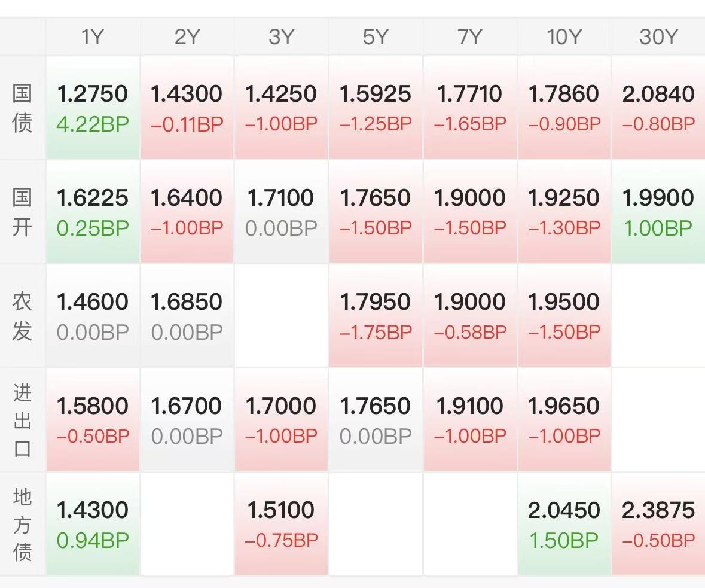Click 进出口 1Y cell showing 1.5800
This screenshot has height=588, width=705.
[93, 420]
